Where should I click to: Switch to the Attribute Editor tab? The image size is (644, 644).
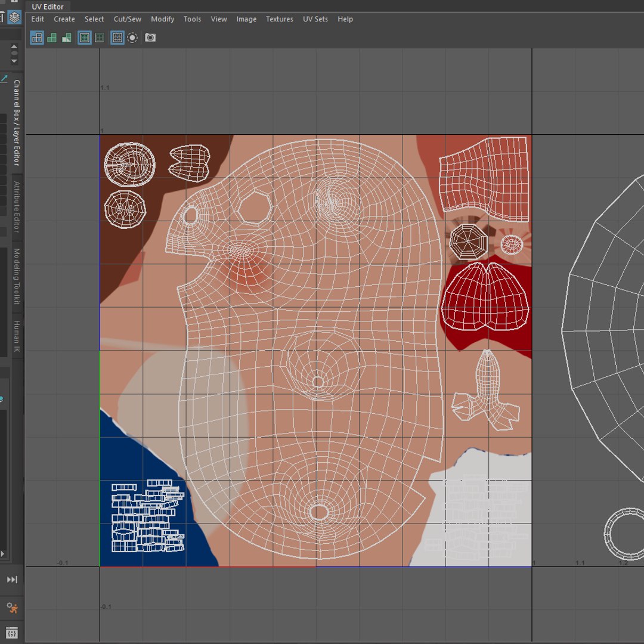[17, 206]
